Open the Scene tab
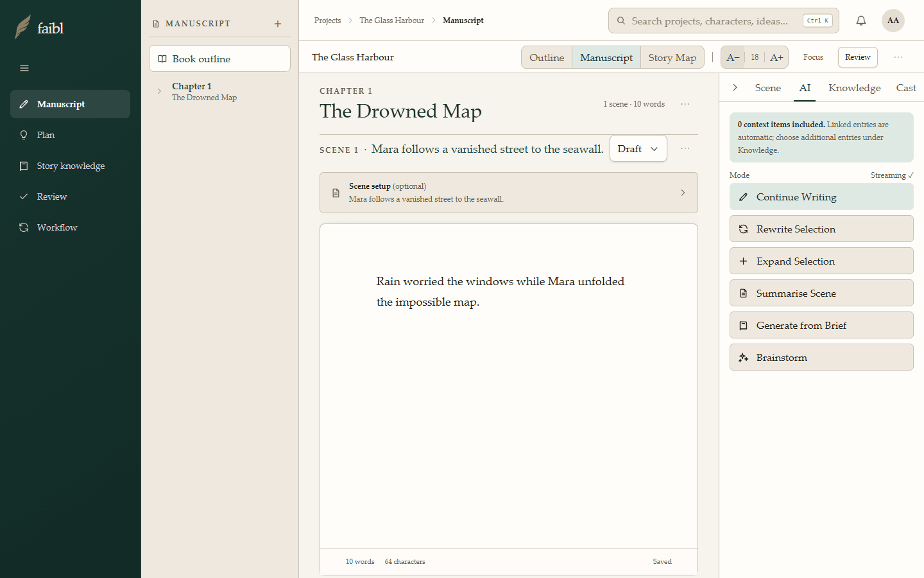This screenshot has width=924, height=578. 767,88
